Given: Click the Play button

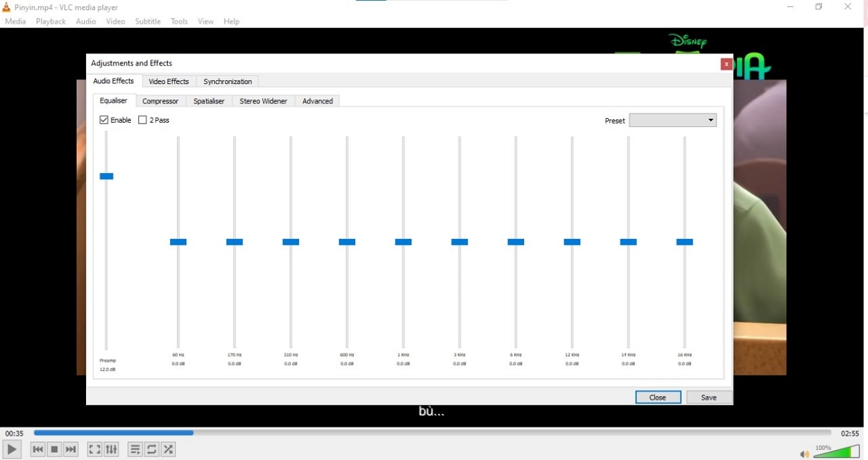Looking at the screenshot, I should coord(12,449).
